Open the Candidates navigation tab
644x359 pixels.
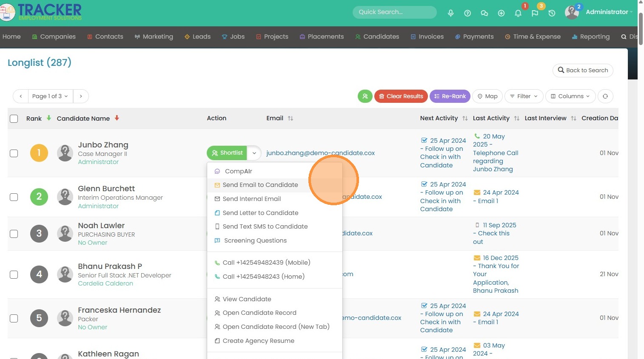tap(377, 37)
